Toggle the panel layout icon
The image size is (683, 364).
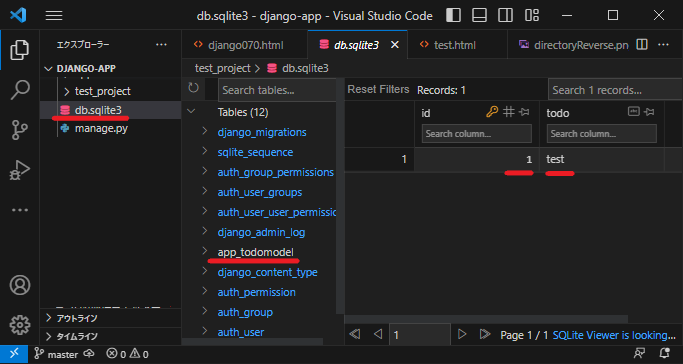[480, 16]
